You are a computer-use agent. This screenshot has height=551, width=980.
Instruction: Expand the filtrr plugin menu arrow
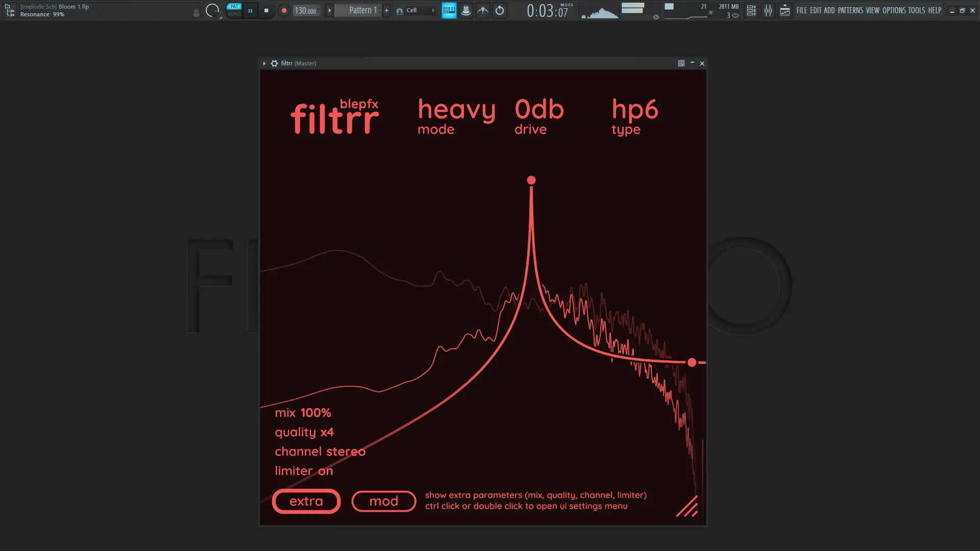tap(264, 63)
